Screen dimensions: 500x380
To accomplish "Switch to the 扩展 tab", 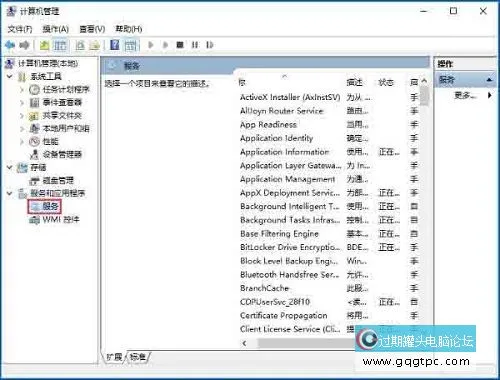I will pyautogui.click(x=114, y=357).
